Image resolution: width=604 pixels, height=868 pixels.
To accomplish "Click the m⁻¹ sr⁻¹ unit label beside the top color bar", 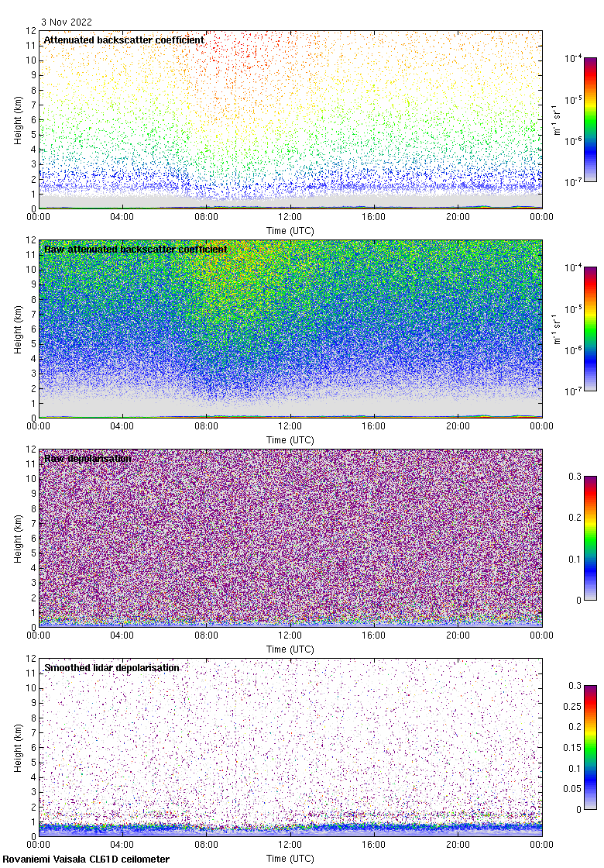I will [556, 119].
